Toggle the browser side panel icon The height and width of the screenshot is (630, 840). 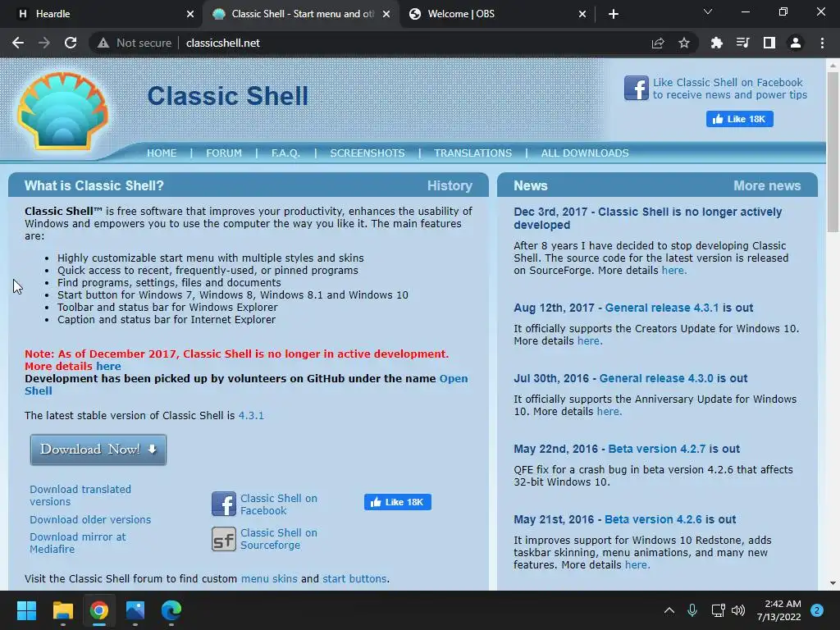tap(769, 43)
